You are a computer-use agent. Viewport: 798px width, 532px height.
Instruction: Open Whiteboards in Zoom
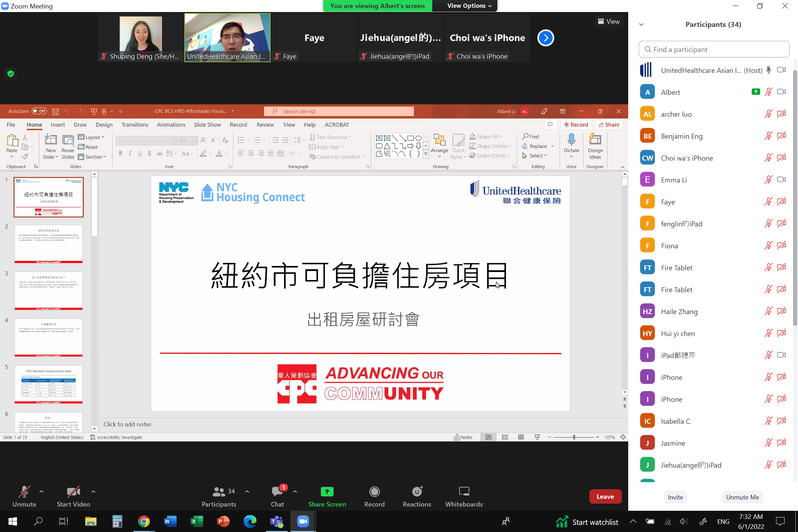[464, 496]
